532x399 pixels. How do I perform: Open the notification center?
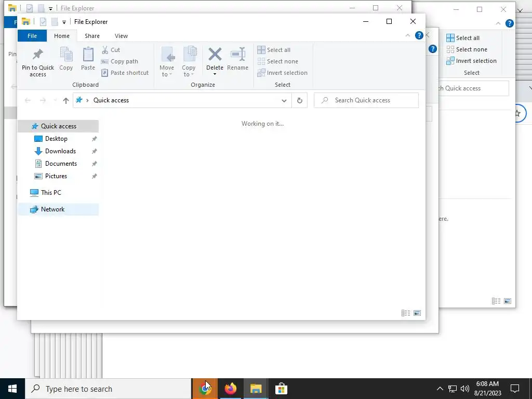coord(515,389)
